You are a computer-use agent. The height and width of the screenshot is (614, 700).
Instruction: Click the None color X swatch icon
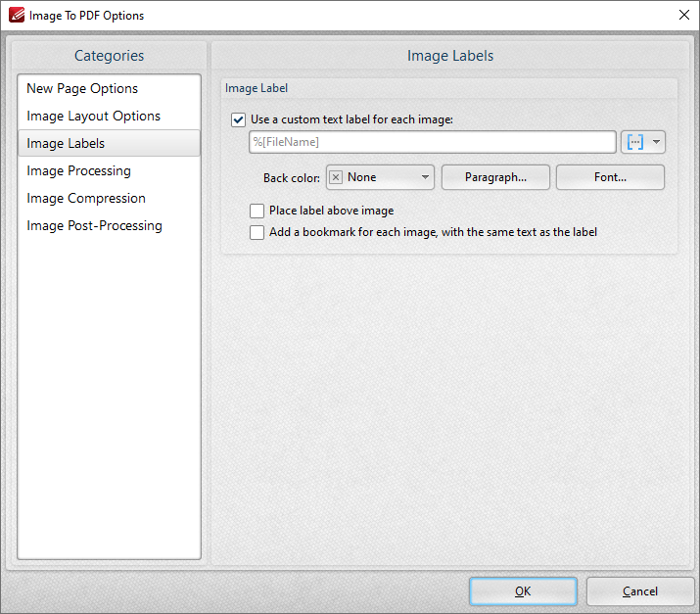(336, 177)
